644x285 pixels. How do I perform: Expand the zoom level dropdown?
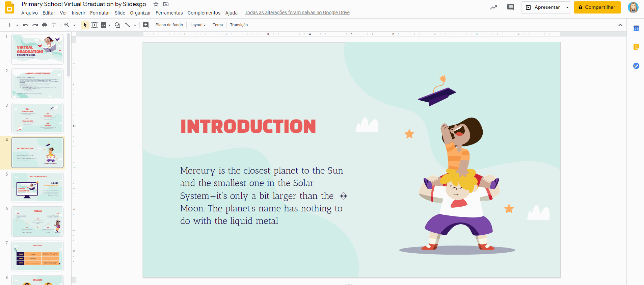pyautogui.click(x=74, y=25)
